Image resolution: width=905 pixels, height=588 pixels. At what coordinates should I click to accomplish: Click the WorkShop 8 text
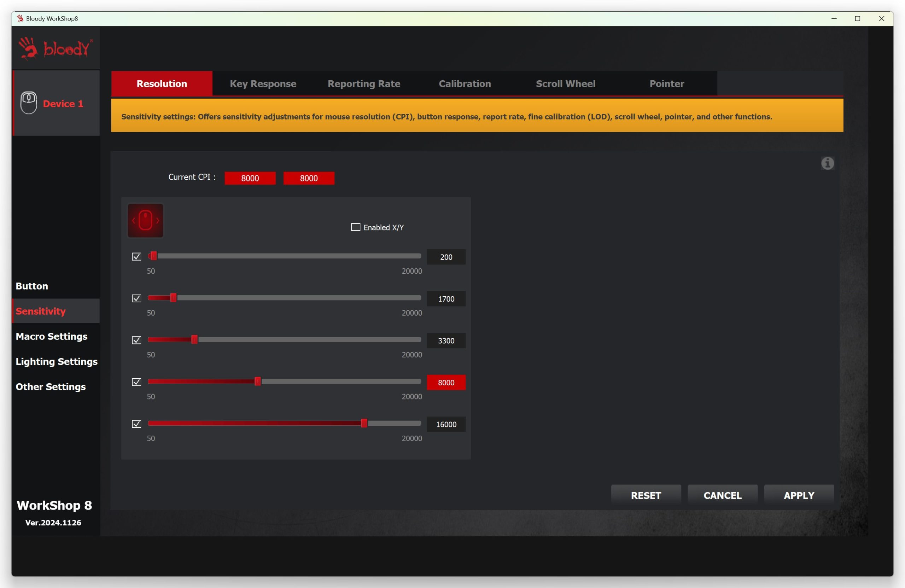[x=54, y=505]
